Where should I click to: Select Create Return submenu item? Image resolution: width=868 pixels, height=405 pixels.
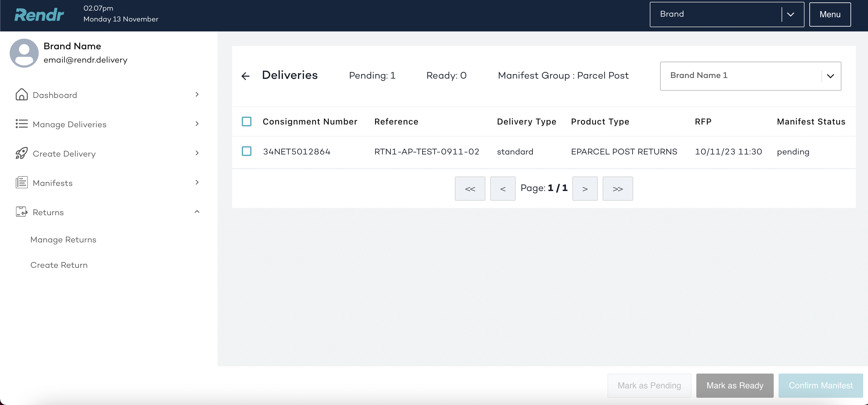(59, 265)
